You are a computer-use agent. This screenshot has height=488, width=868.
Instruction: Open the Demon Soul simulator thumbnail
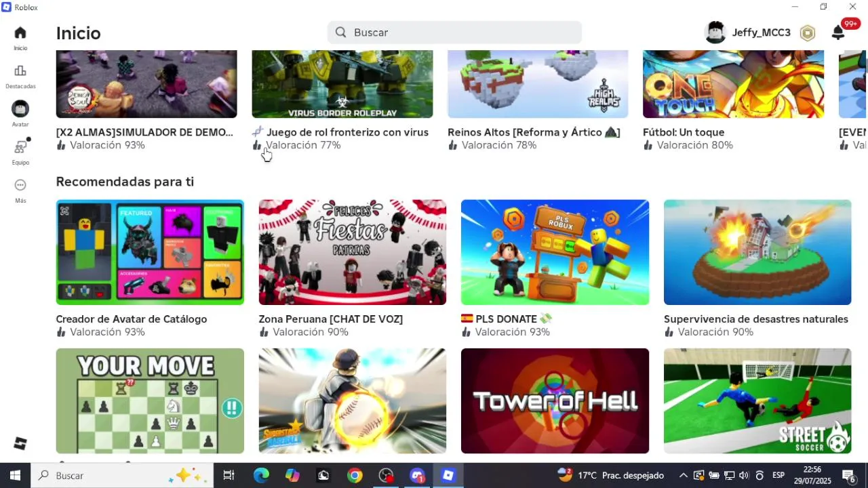(x=146, y=84)
